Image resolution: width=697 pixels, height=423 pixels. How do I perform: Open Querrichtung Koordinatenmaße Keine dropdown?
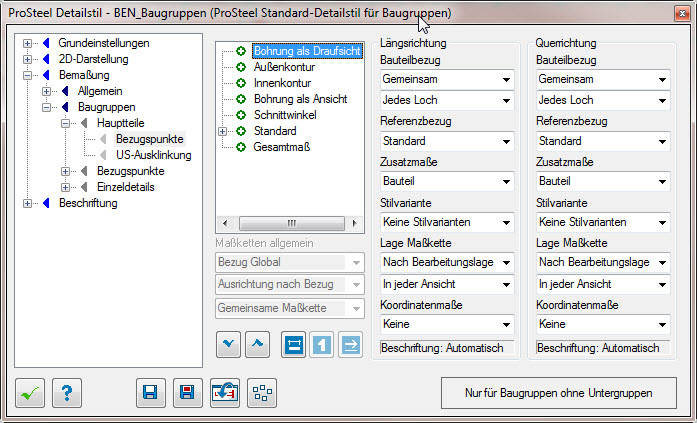click(603, 324)
